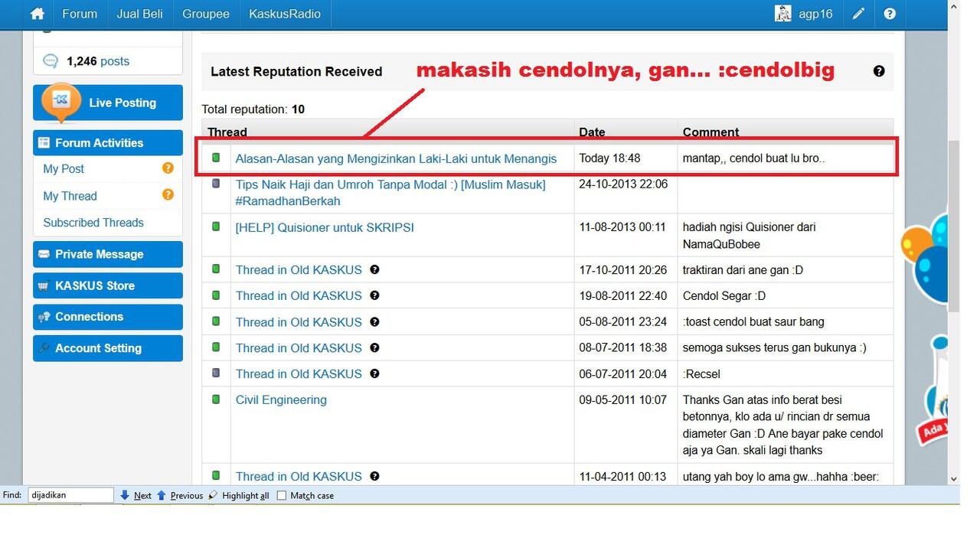980x551 pixels.
Task: Click Find text field containing dijadikan
Action: tap(70, 495)
